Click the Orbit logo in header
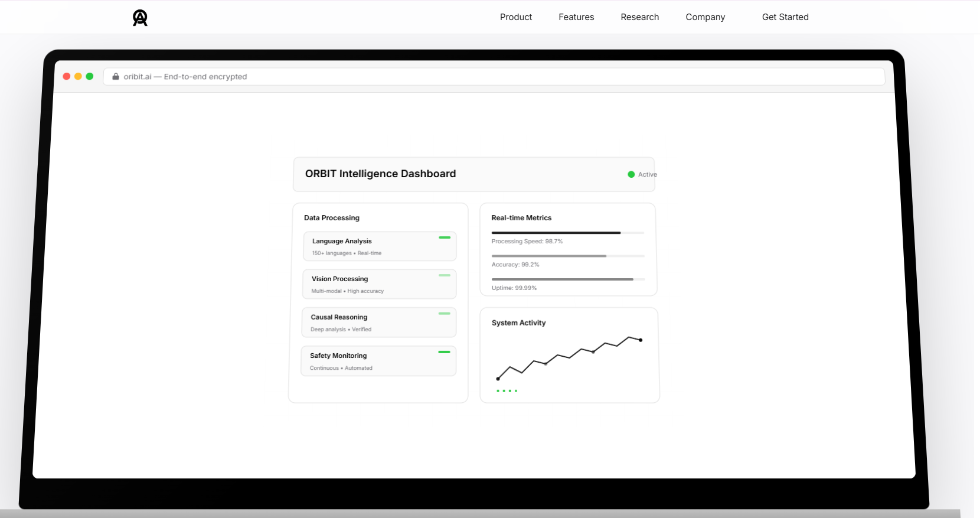980x518 pixels. click(140, 18)
